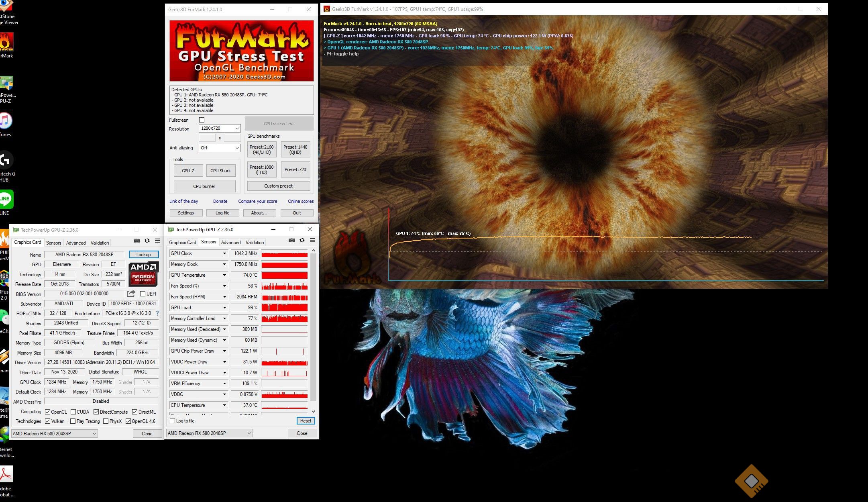Switch to the Advanced tab in the Sensors window
Screen dimensions: 868x502
[231, 243]
